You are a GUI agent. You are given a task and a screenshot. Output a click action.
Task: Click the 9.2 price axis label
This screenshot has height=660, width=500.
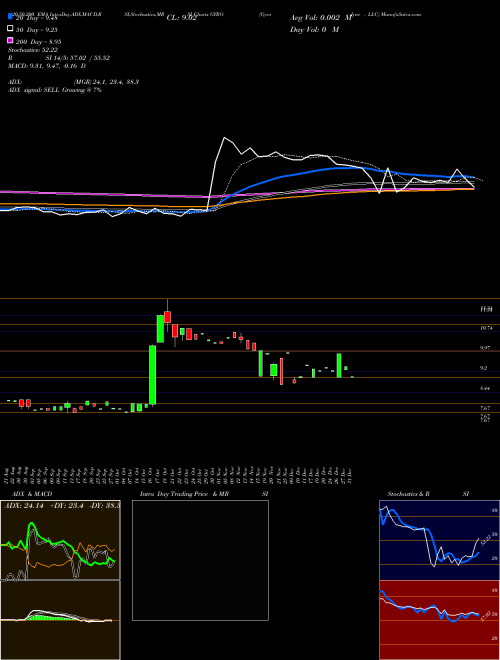(486, 368)
